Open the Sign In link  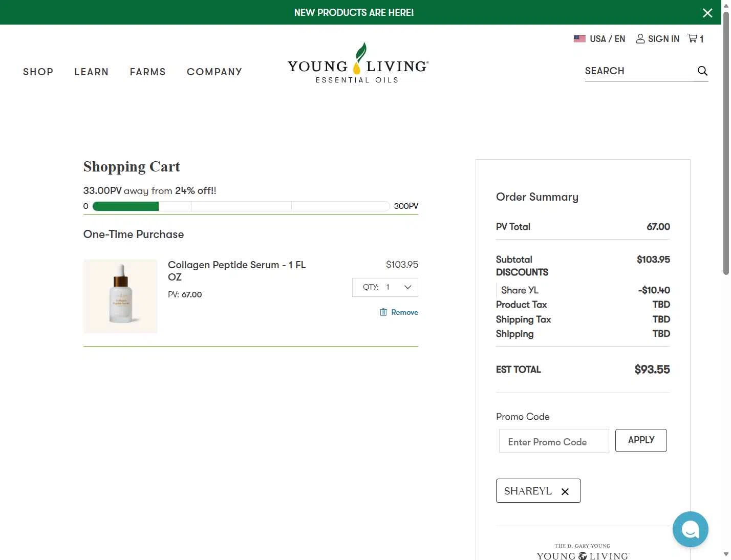point(663,39)
